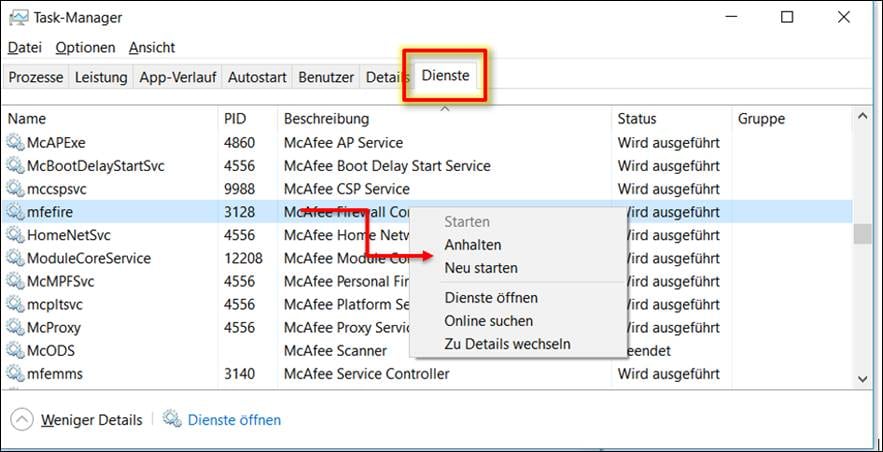This screenshot has height=452, width=883.
Task: Select the mfemms service row
Action: coord(427,374)
